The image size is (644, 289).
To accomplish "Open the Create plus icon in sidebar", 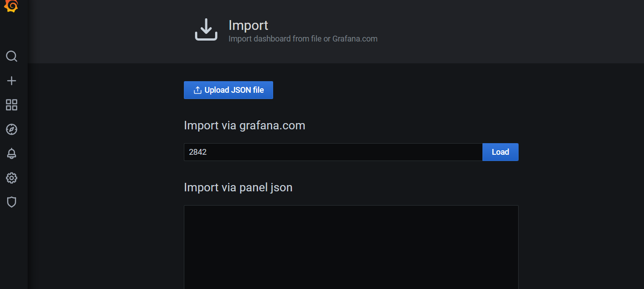I will [x=12, y=81].
